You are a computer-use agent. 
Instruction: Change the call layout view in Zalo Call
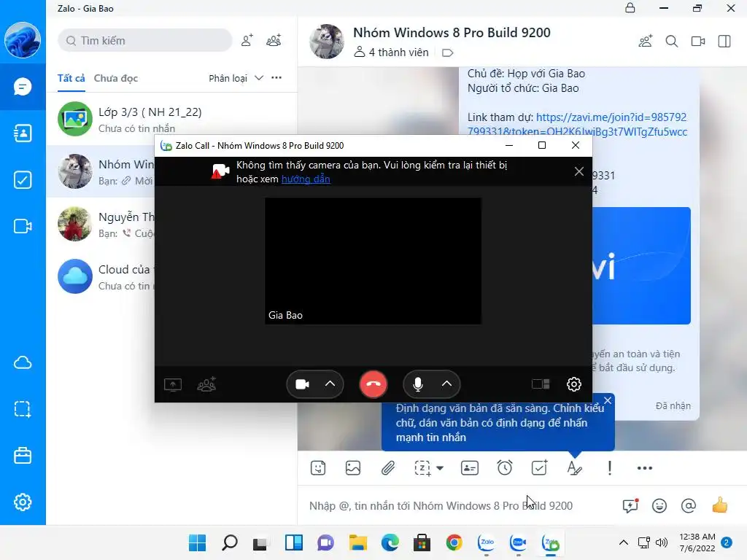coord(541,384)
